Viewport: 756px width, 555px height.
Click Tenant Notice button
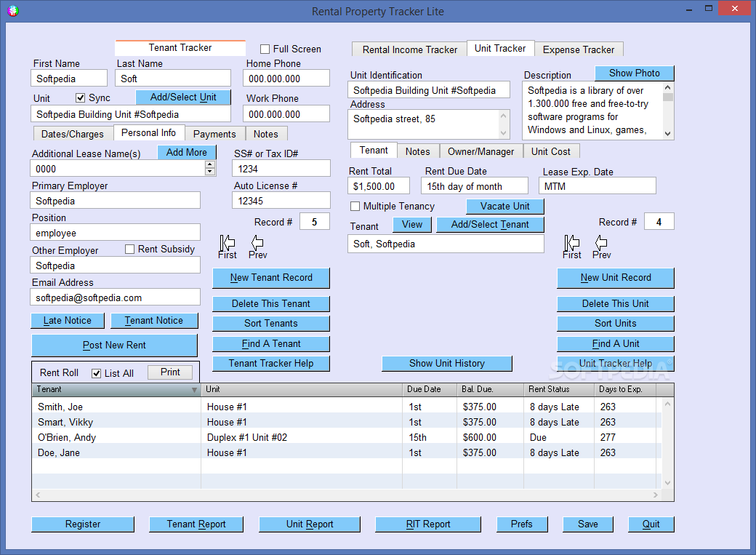click(154, 321)
